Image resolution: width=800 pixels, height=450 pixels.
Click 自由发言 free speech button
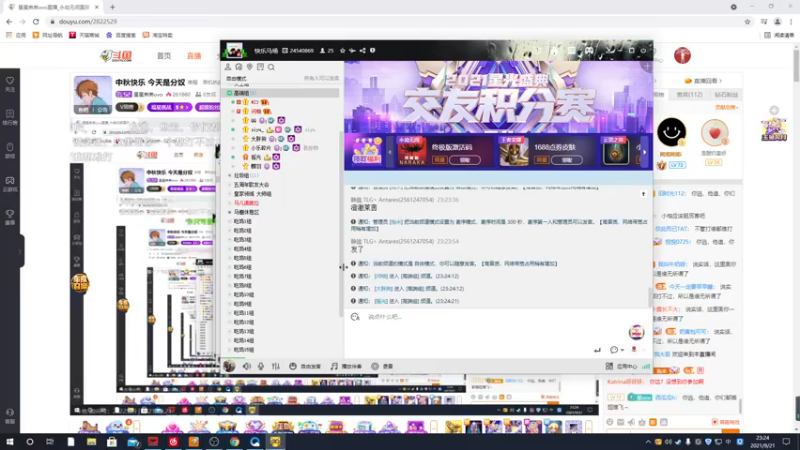tap(305, 366)
